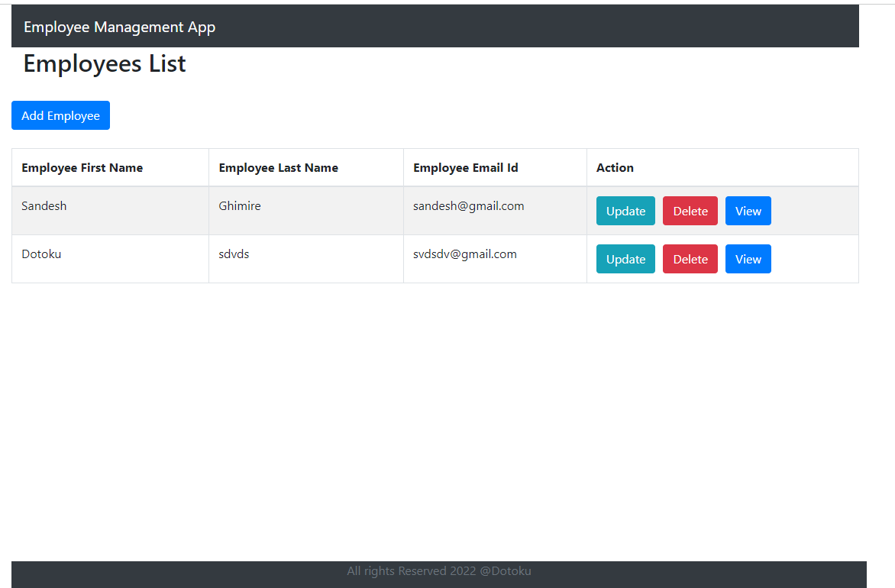
Task: Update the employee Sandesh Ghimire
Action: 625,211
